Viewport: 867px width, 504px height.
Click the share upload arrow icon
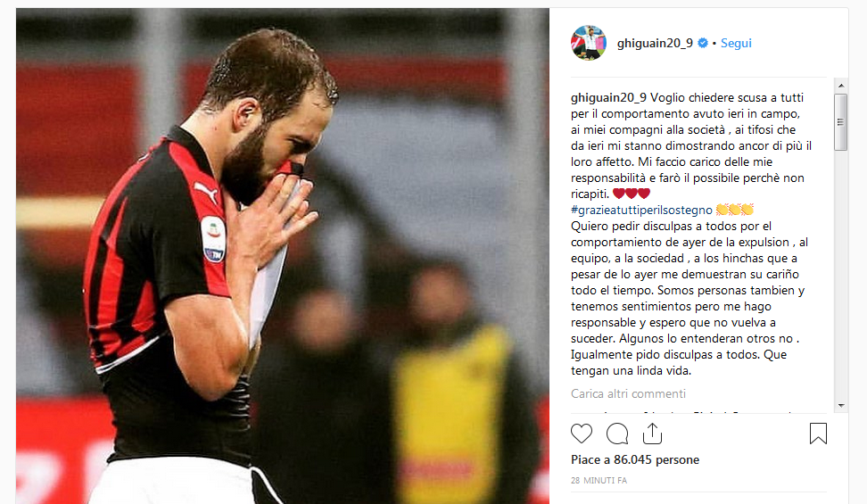[652, 434]
